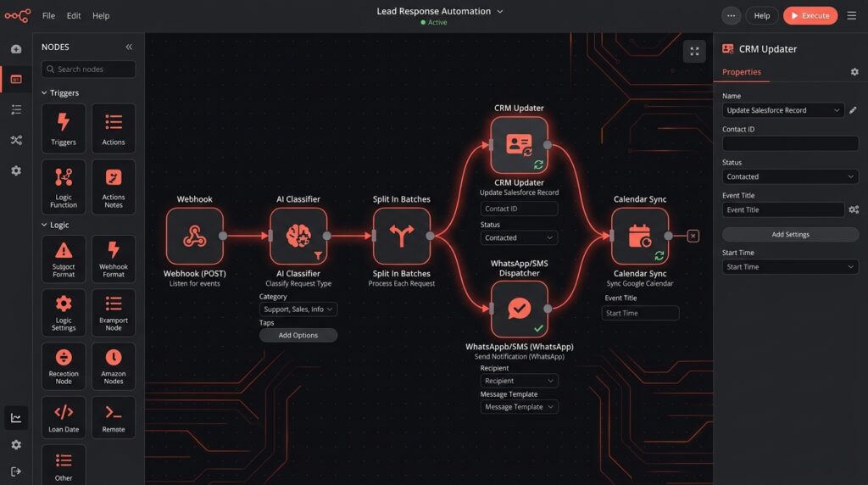Click the Event Title field in Properties
The width and height of the screenshot is (868, 485).
pos(782,209)
